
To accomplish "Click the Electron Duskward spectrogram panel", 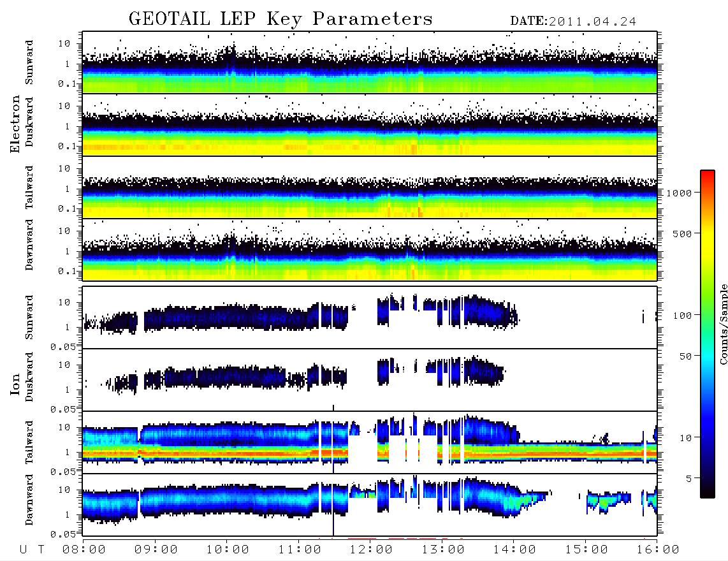I will pos(370,125).
